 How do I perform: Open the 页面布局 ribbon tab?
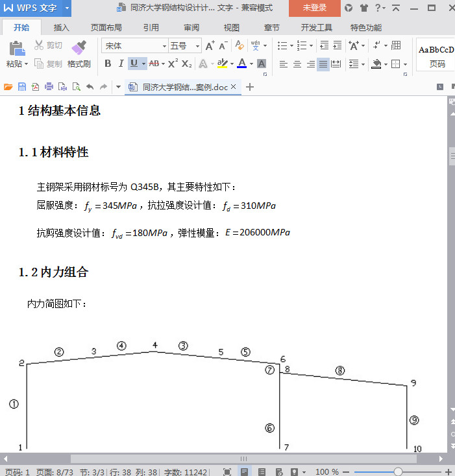point(106,28)
